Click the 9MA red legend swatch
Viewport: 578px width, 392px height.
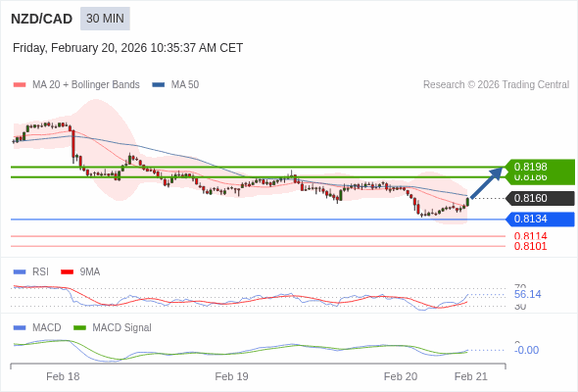coord(67,272)
